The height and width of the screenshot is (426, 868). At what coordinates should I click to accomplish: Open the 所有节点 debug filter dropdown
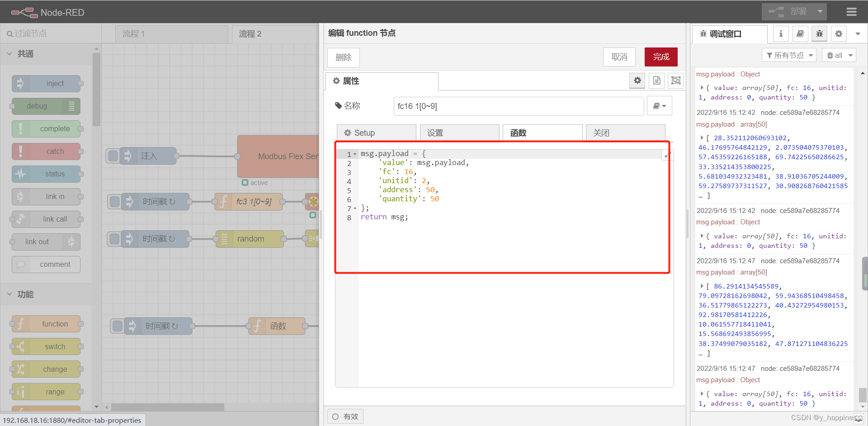789,55
